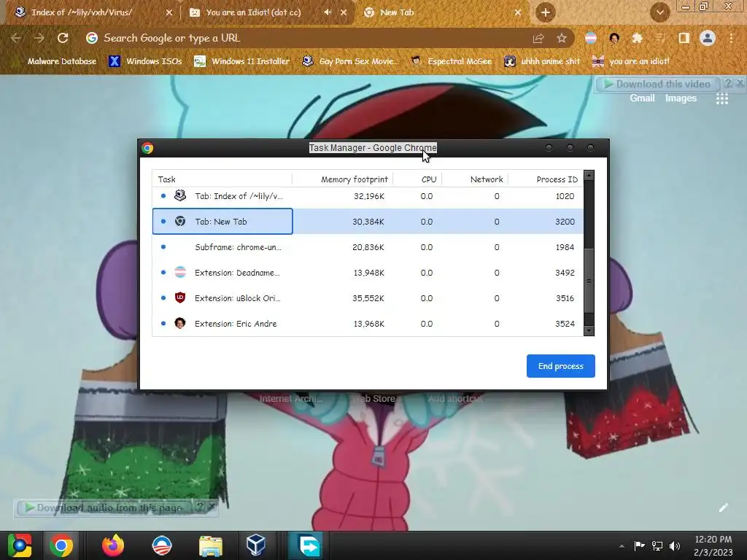Click Download audio from this page

pos(105,507)
